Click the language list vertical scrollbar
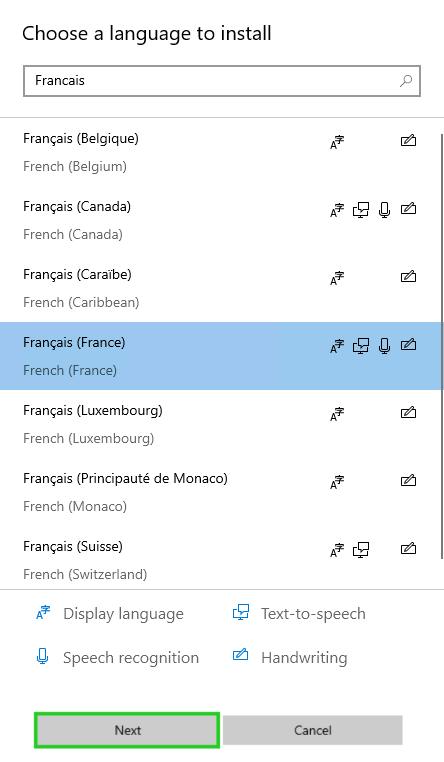 click(x=442, y=346)
